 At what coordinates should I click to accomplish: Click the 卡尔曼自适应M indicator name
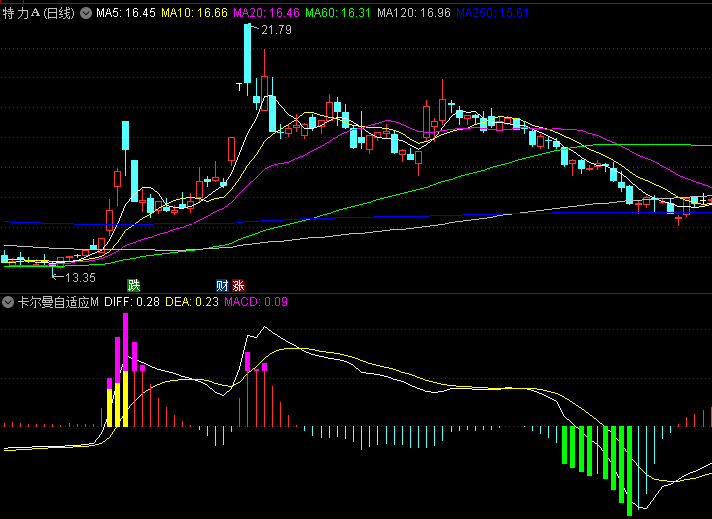[x=58, y=302]
